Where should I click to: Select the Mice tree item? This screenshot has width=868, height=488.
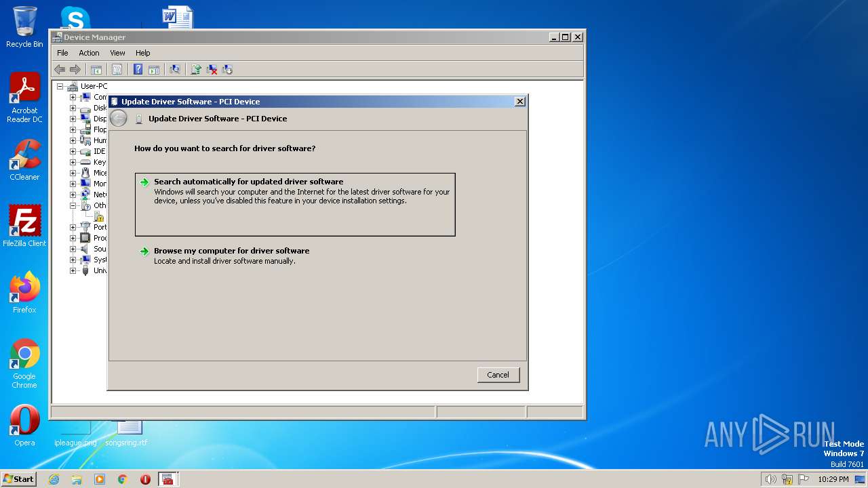coord(100,173)
